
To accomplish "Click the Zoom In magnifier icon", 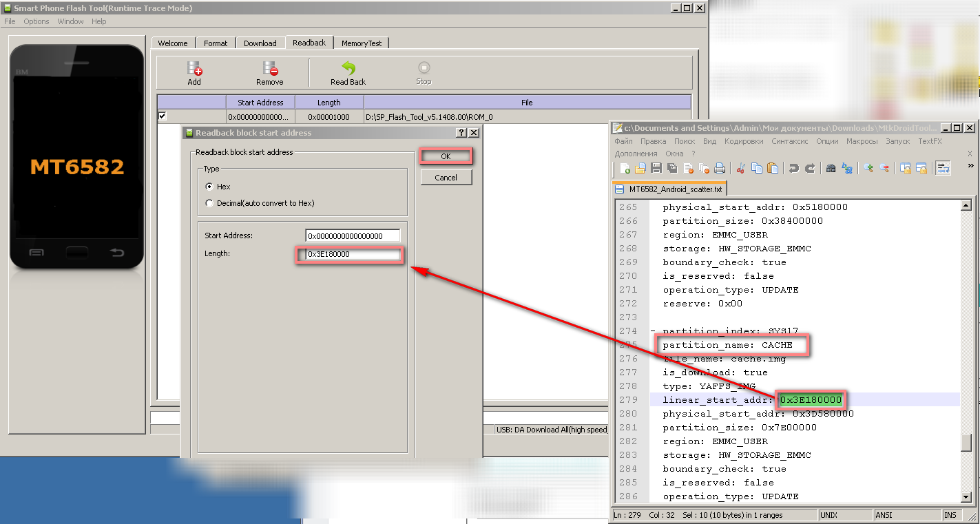I will [x=868, y=168].
